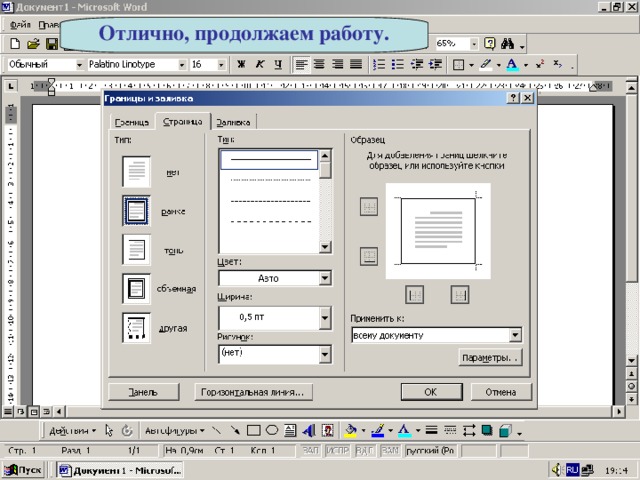Click the New document icon

click(x=15, y=44)
